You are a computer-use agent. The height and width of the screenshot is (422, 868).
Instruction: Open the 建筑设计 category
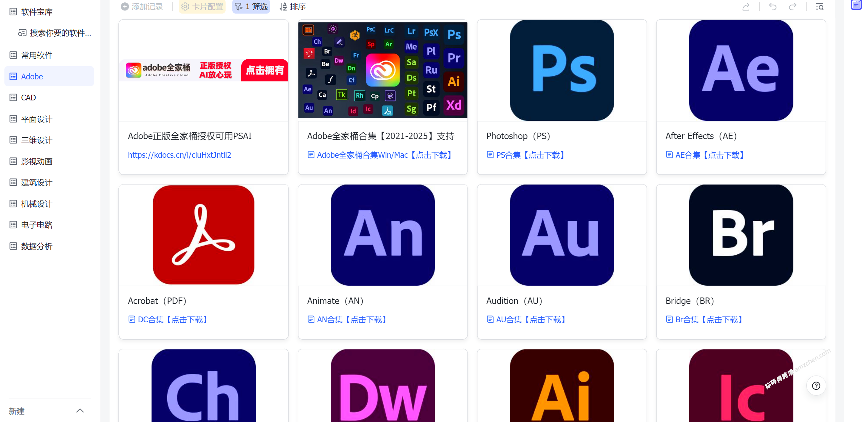point(49,183)
